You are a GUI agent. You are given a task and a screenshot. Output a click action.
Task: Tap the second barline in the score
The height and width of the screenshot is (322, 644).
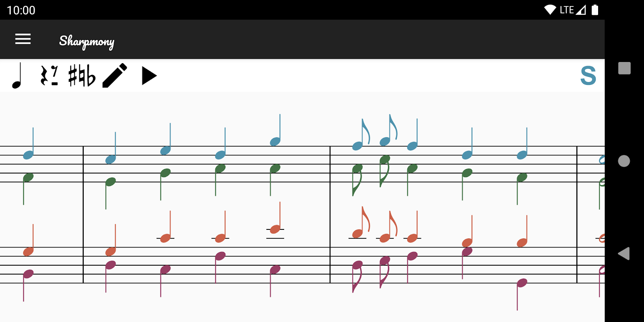(x=330, y=215)
